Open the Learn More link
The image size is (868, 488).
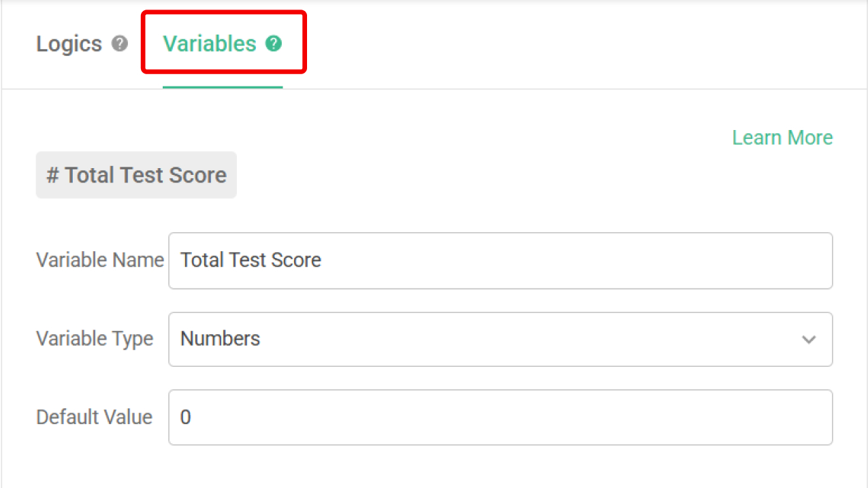[x=782, y=137]
